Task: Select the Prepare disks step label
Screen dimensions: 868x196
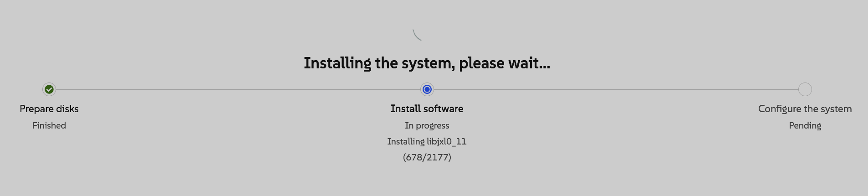Action: click(x=49, y=109)
